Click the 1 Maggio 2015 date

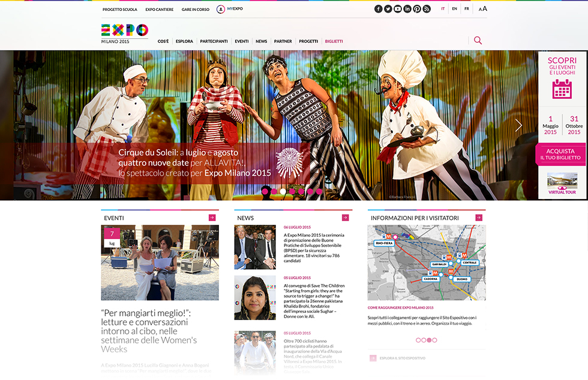(x=550, y=125)
